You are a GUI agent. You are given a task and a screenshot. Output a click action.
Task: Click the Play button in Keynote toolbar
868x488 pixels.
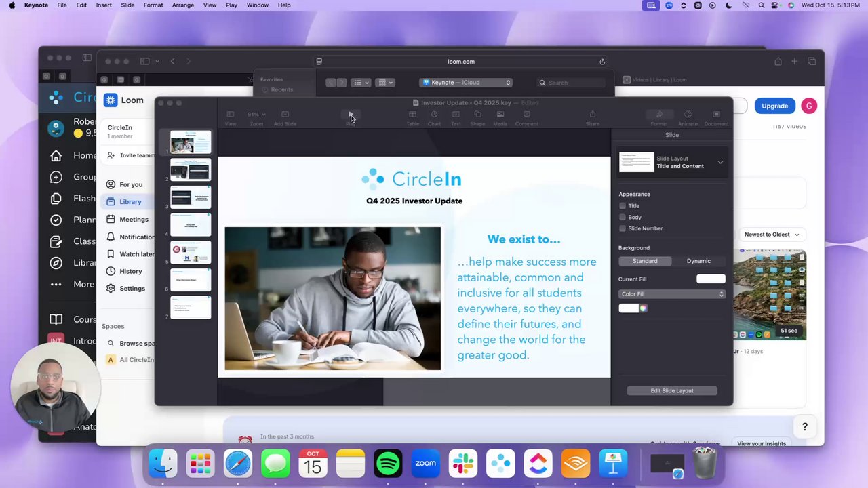(351, 115)
